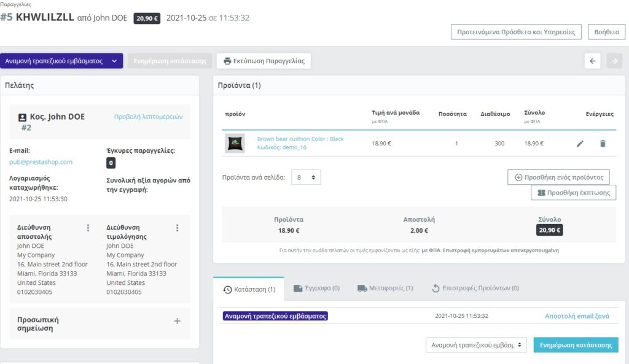Open the Επιστροφές Προϊόντων (0) tab
This screenshot has width=629, height=364.
tap(475, 288)
